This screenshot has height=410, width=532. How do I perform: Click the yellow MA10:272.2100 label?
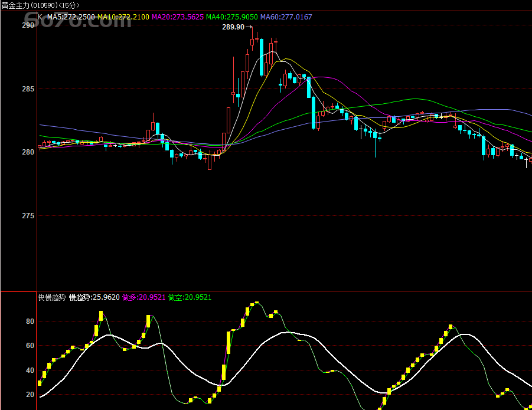(x=123, y=17)
